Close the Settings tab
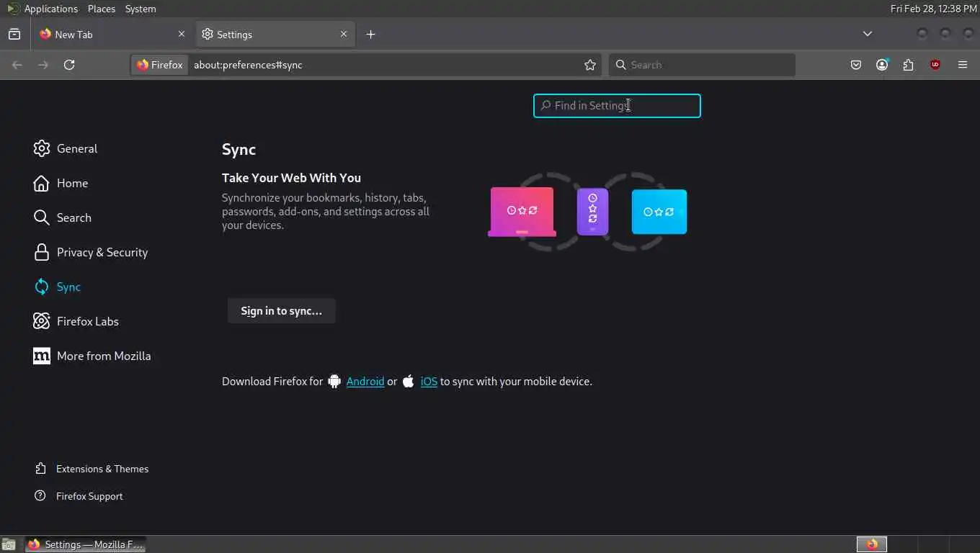This screenshot has height=553, width=980. [x=344, y=34]
